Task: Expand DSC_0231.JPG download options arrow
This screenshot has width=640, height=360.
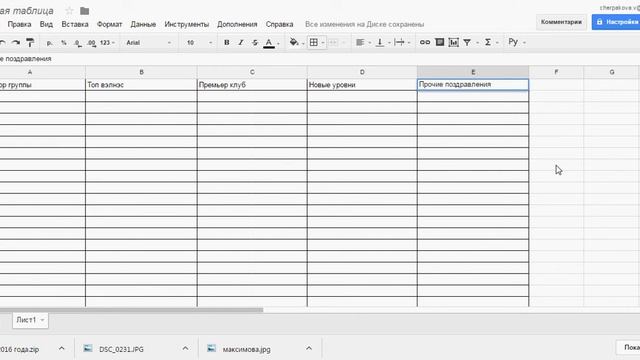Action: coord(185,348)
